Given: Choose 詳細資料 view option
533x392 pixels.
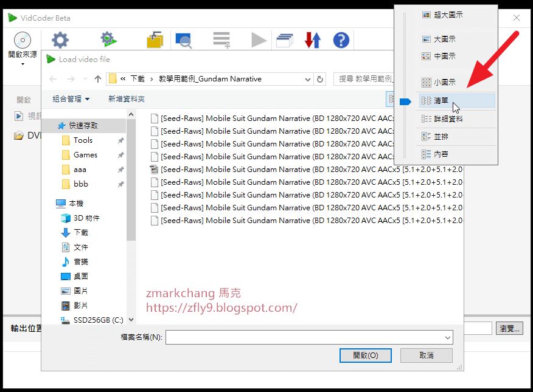Looking at the screenshot, I should [456, 119].
